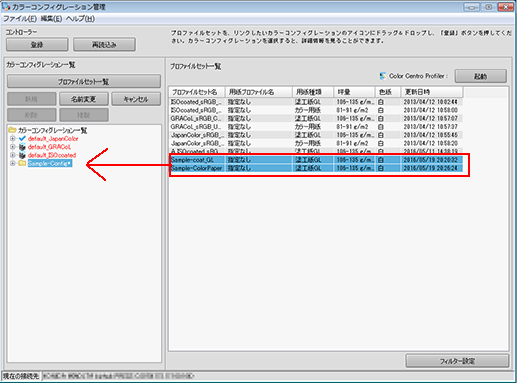
Task: Click the root folder icon of カラーコンフィグレーション一覧 tree
Action: point(12,130)
